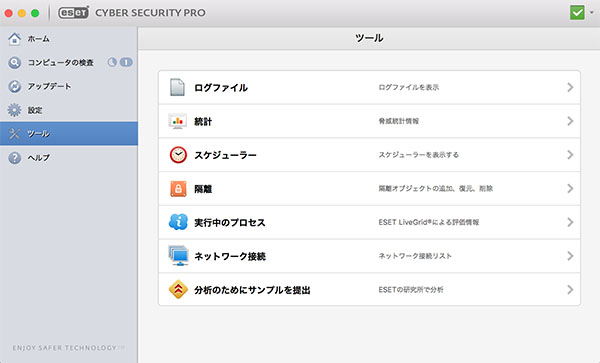
Task: Open the dropdown arrow beside green checkmark
Action: pos(591,12)
